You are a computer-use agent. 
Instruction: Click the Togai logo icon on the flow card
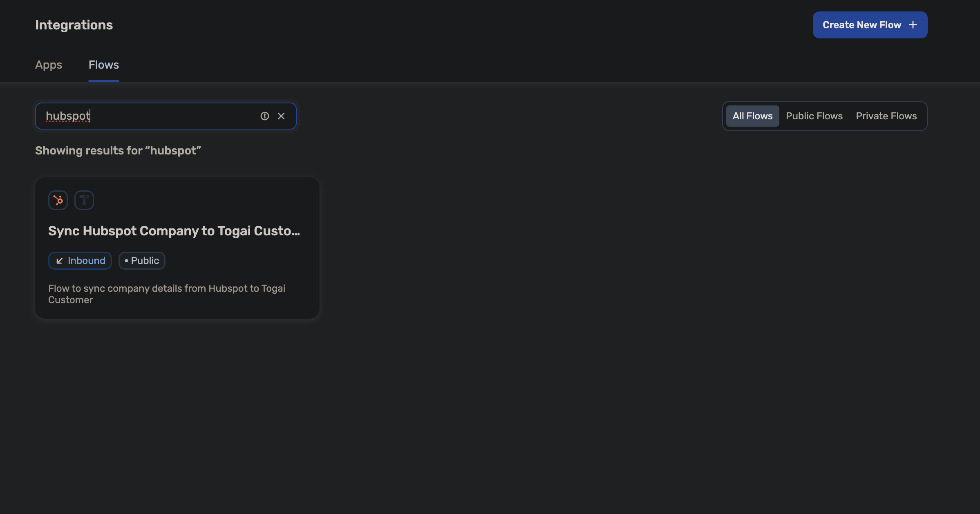[84, 200]
